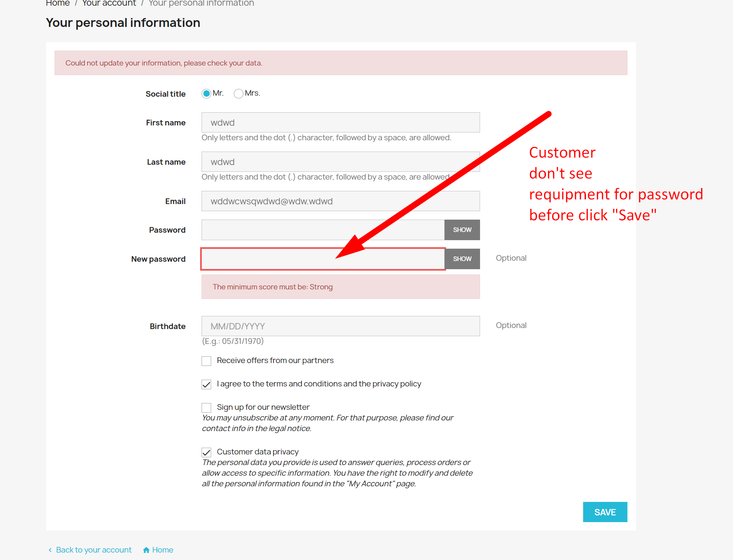
Task: Click the house icon beside bottom Home link
Action: [147, 549]
